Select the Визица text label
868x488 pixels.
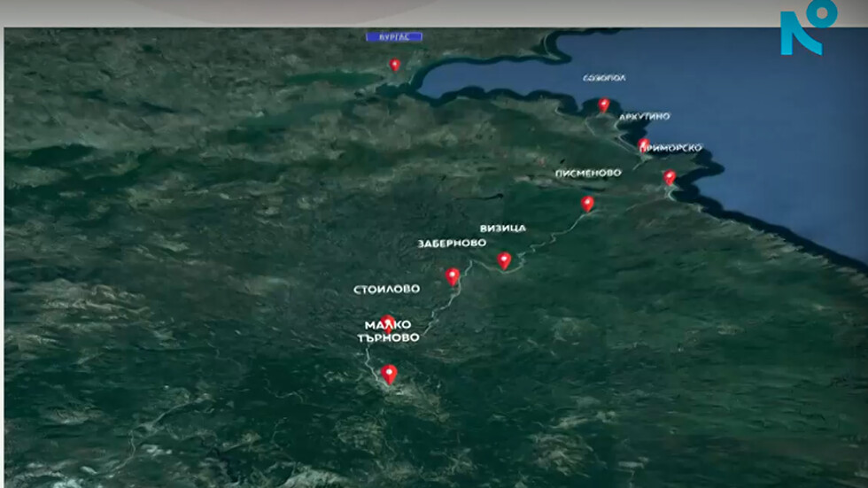pyautogui.click(x=502, y=228)
